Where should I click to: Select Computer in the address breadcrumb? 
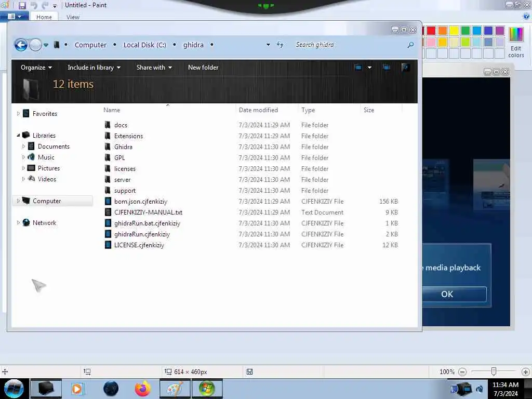tap(90, 45)
